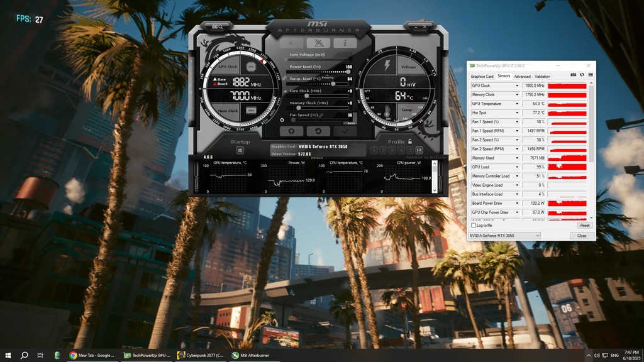Click the down arrow of the monitoring graph scrollbar
644x362 pixels.
pos(435,190)
